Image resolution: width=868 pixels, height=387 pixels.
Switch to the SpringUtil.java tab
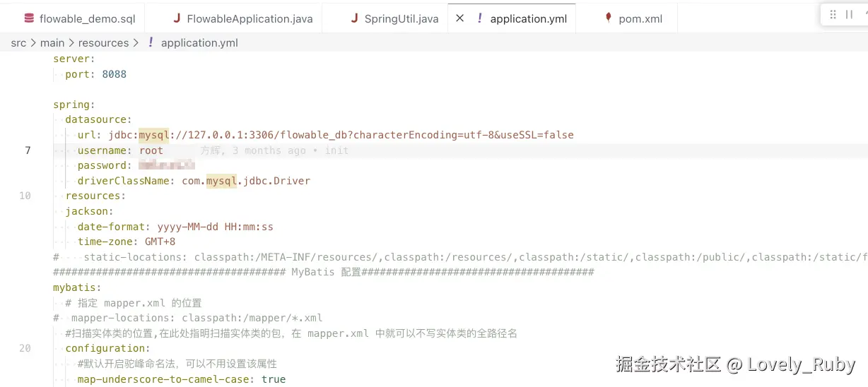click(x=394, y=18)
